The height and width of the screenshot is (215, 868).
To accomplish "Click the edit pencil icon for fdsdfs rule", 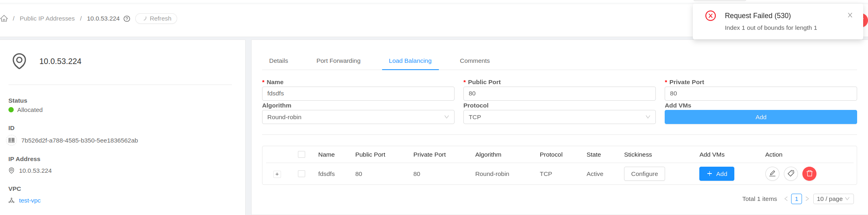I will pyautogui.click(x=772, y=174).
